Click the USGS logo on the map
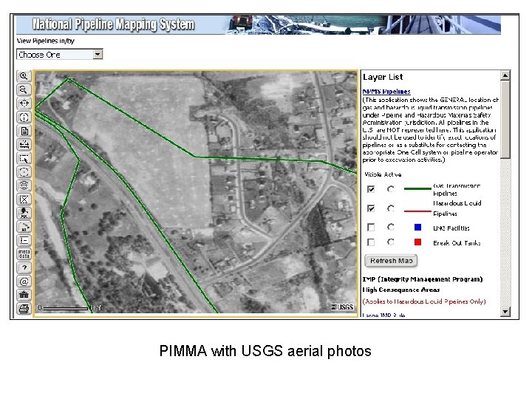 click(342, 307)
